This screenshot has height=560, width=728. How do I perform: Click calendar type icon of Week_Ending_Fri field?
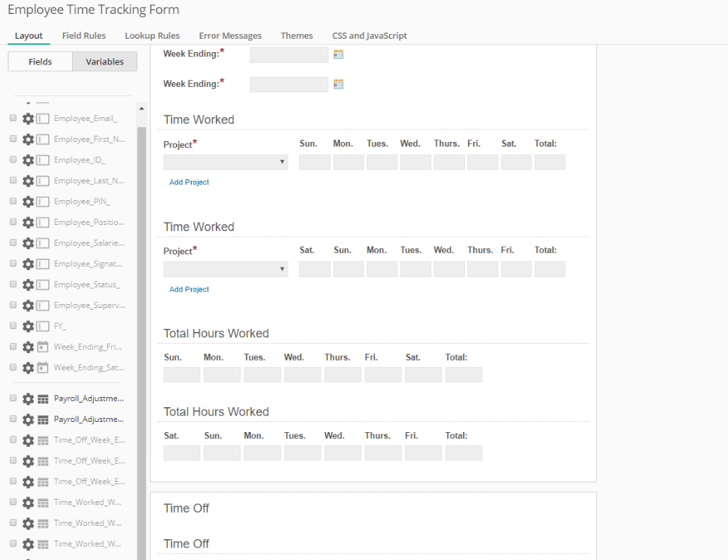43,347
